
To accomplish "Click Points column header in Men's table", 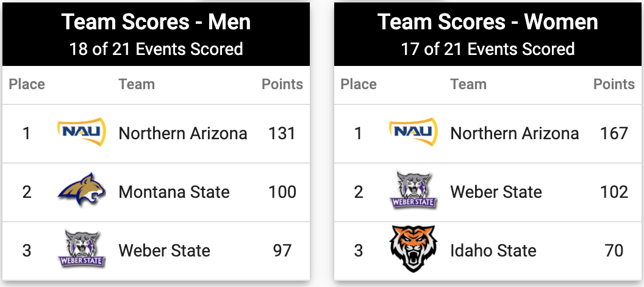I will (x=282, y=84).
